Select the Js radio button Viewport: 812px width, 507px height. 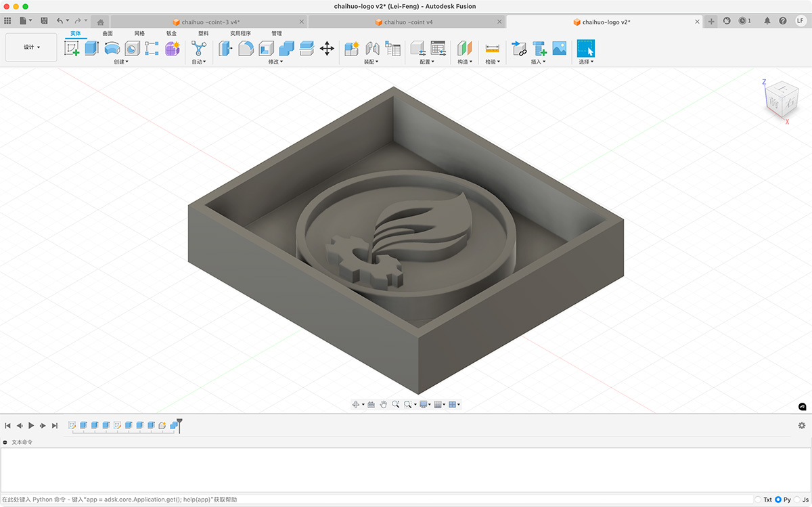pos(796,500)
